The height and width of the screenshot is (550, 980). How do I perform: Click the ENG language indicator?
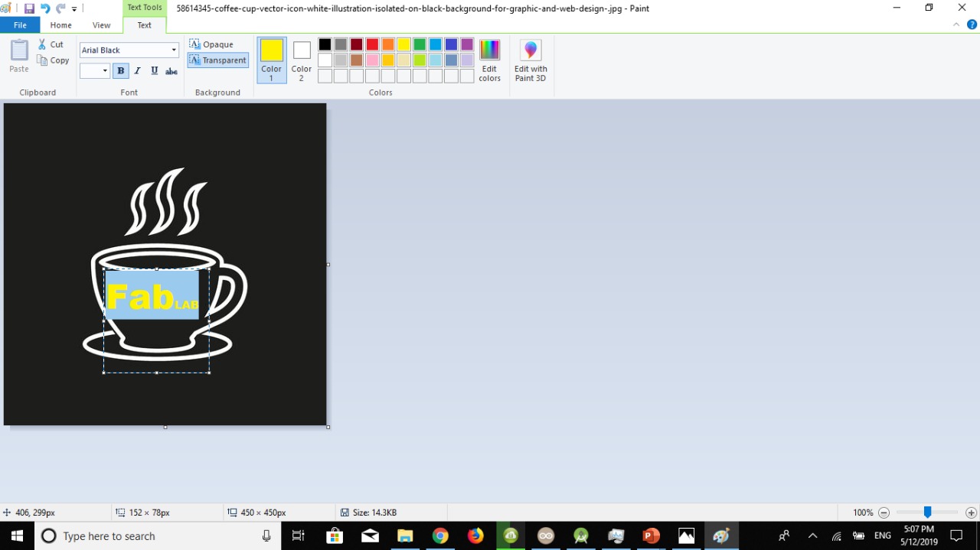883,535
